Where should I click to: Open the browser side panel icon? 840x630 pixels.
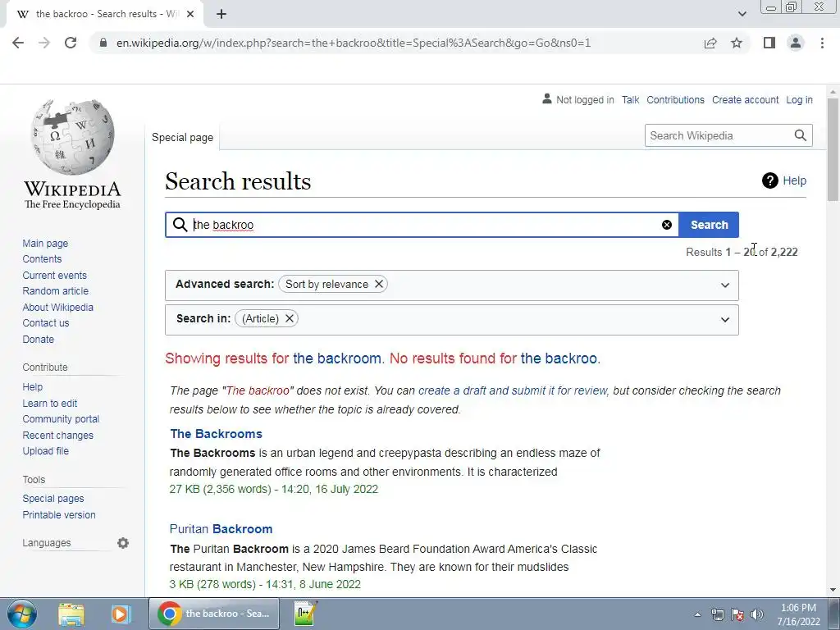tap(769, 43)
